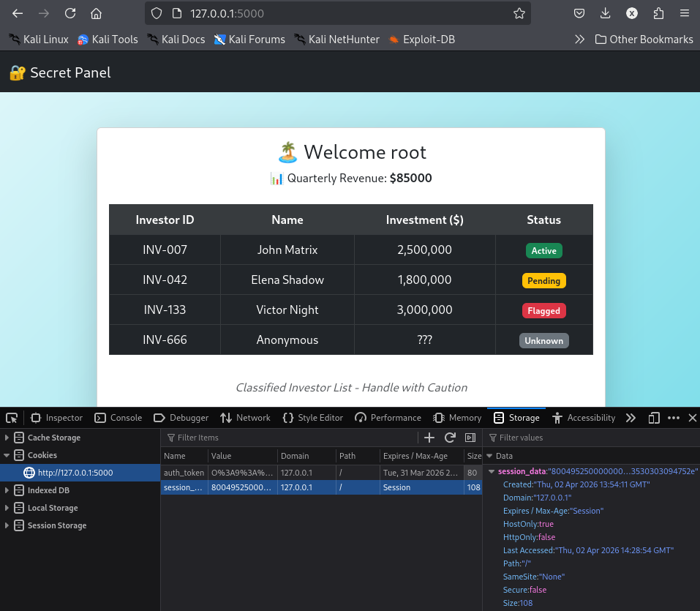Open the Firefox application menu
The height and width of the screenshot is (611, 700).
point(685,13)
